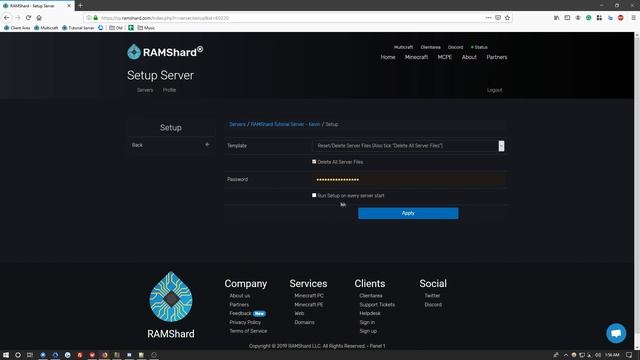
Task: Go back with the browser back arrow
Action: [x=7, y=18]
